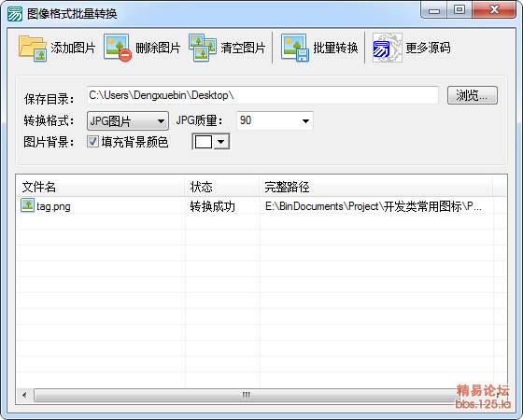Select the tag.png file thumbnail icon

tap(27, 205)
